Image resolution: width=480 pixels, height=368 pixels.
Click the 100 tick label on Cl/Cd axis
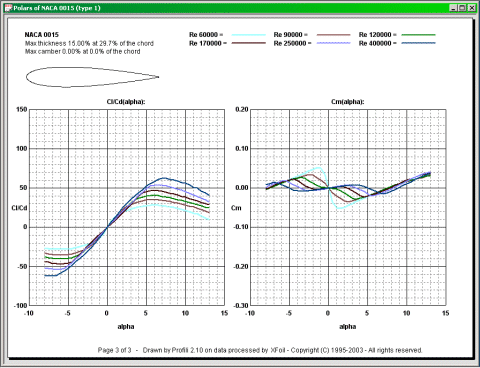pyautogui.click(x=22, y=149)
